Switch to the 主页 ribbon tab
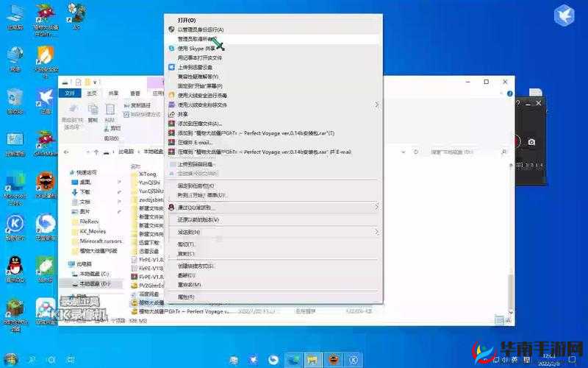This screenshot has height=368, width=588. [91, 93]
